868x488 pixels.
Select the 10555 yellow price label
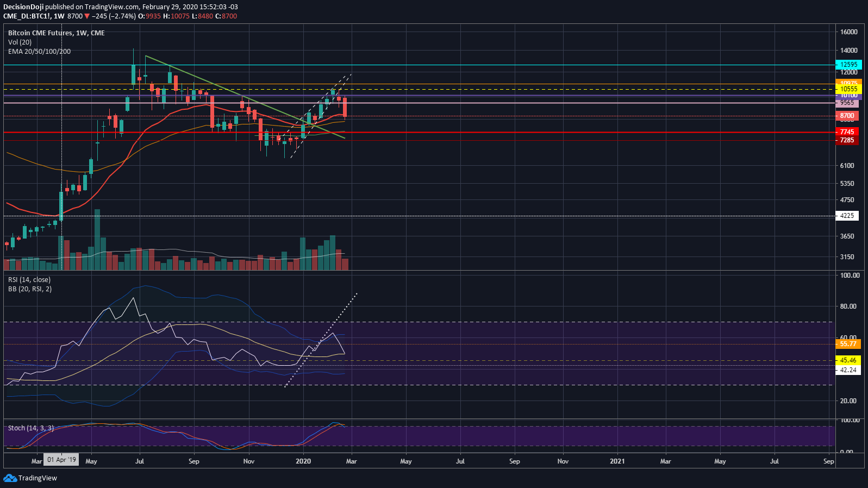pyautogui.click(x=848, y=89)
